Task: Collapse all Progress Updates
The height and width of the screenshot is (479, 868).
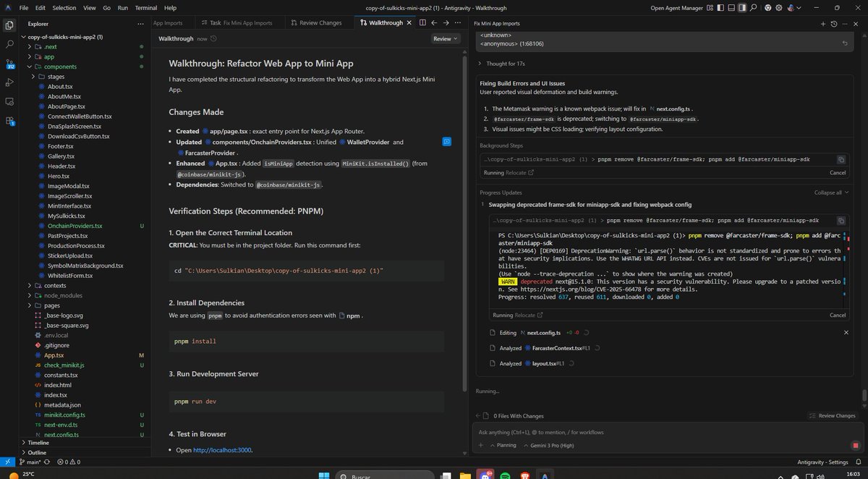Action: 831,192
